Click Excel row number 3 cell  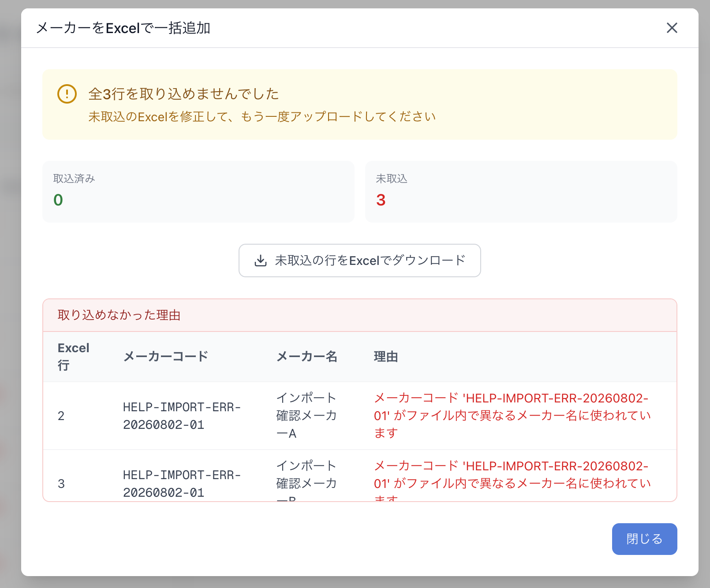click(61, 484)
